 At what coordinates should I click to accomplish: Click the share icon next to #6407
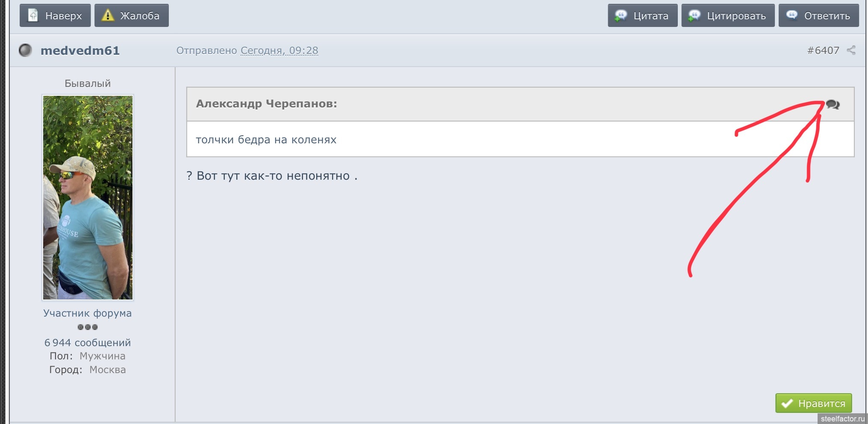pos(851,50)
